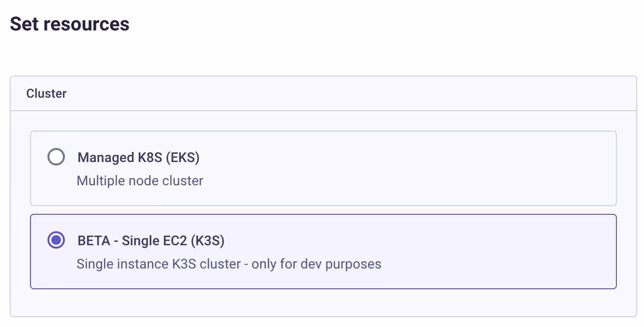Click the top edge of the EKS card

[x=323, y=131]
